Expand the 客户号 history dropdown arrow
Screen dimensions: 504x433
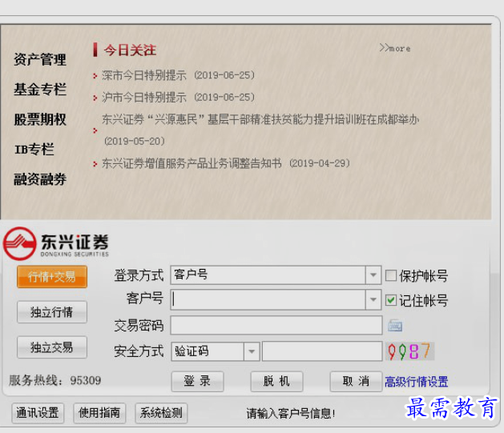coord(373,300)
